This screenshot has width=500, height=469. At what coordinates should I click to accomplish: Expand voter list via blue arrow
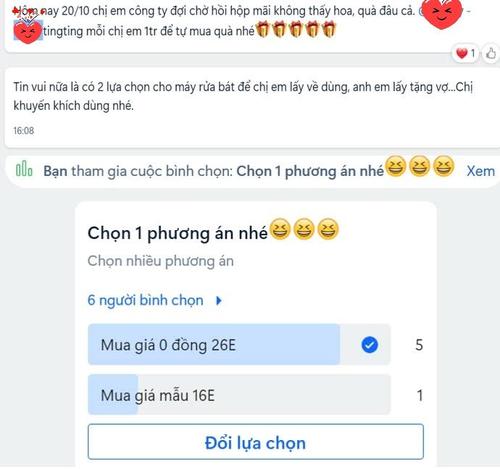[x=219, y=301]
